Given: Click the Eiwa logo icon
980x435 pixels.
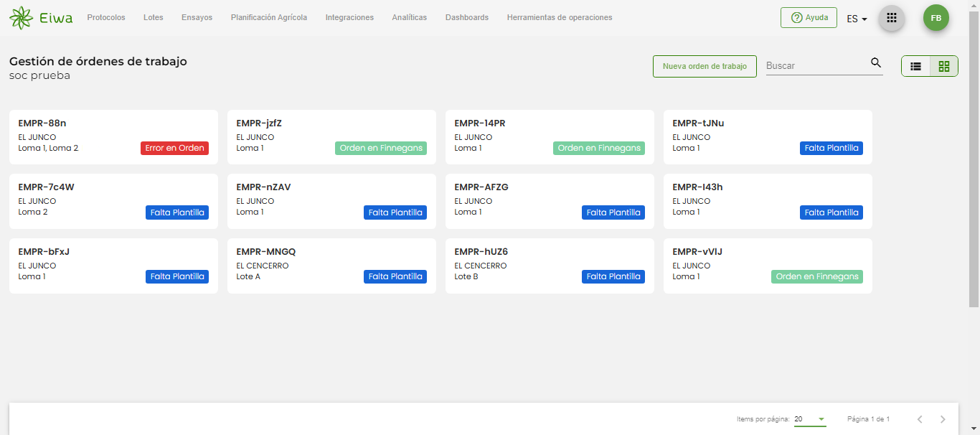Looking at the screenshot, I should pos(21,18).
